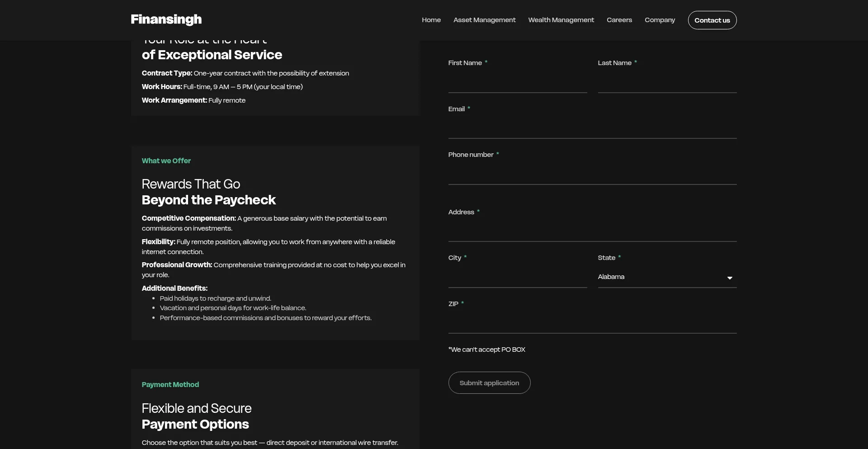868x449 pixels.
Task: Click the Payment Method section label
Action: 170,385
